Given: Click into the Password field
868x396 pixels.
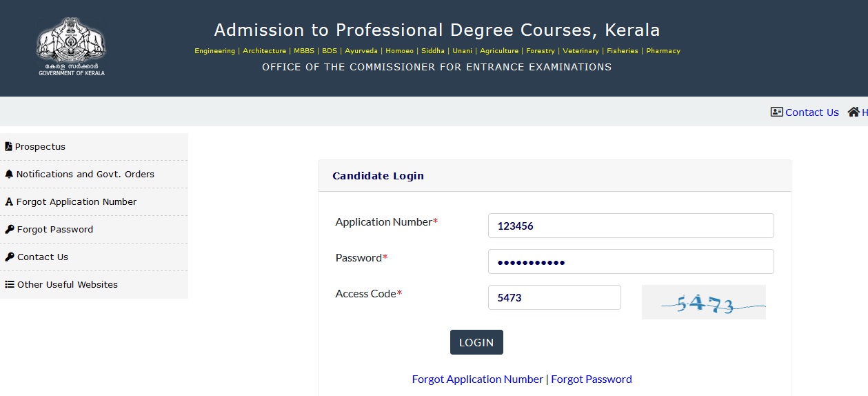Looking at the screenshot, I should (631, 261).
